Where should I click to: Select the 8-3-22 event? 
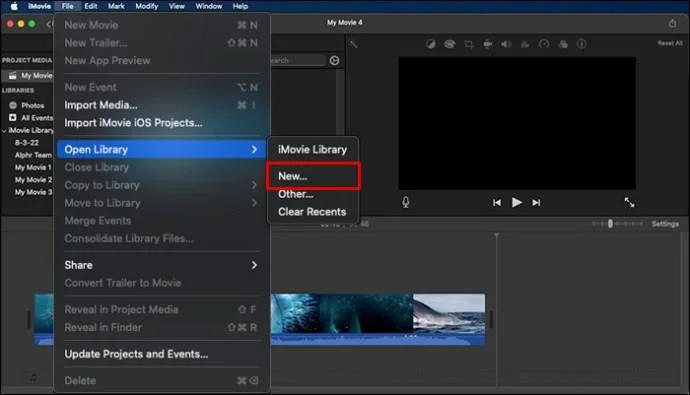click(27, 143)
